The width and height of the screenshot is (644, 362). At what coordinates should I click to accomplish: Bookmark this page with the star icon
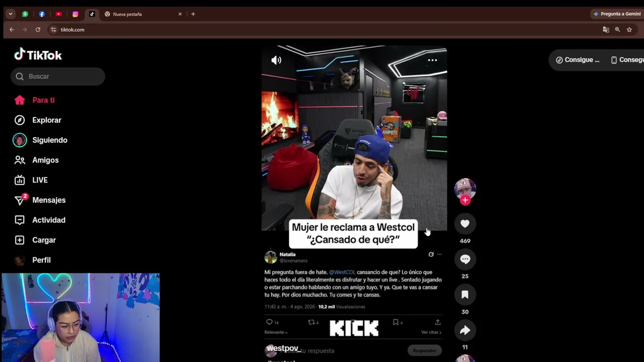pos(629,30)
